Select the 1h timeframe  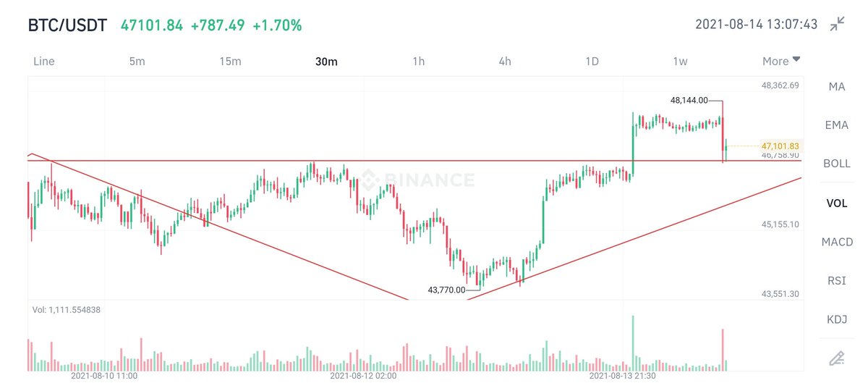(418, 62)
